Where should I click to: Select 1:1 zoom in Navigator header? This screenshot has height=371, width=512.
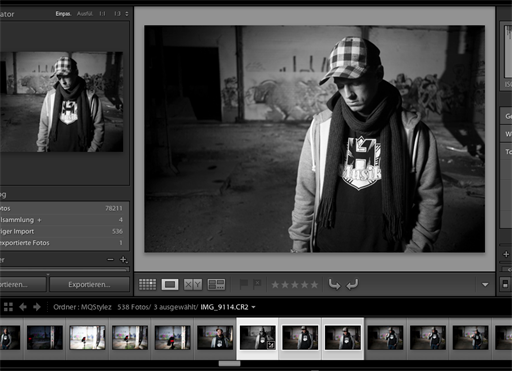102,14
